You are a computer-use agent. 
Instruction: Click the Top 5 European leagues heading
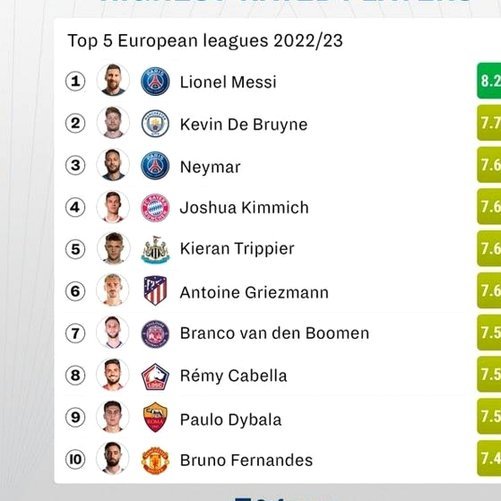[x=205, y=41]
